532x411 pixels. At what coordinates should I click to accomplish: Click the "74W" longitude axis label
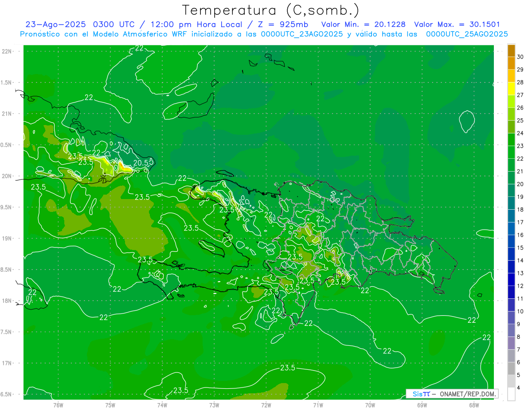click(x=162, y=405)
